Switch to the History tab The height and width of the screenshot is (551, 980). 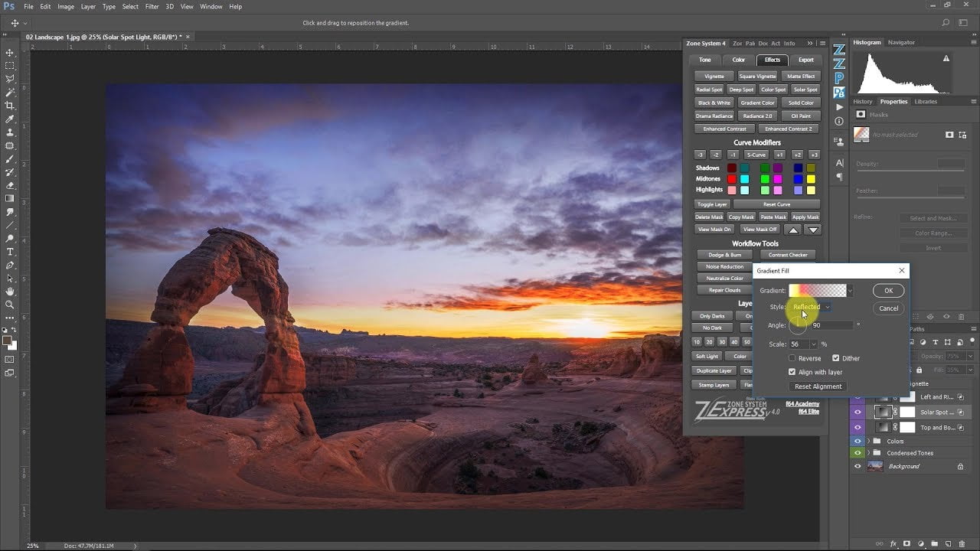click(x=863, y=102)
